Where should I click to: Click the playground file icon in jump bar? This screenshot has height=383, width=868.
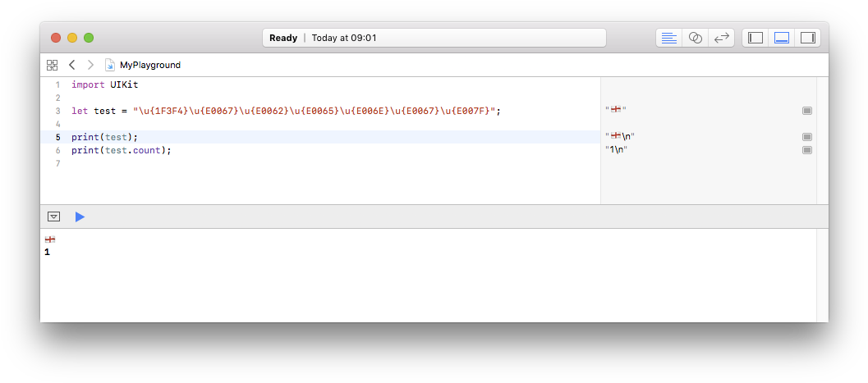coord(110,66)
